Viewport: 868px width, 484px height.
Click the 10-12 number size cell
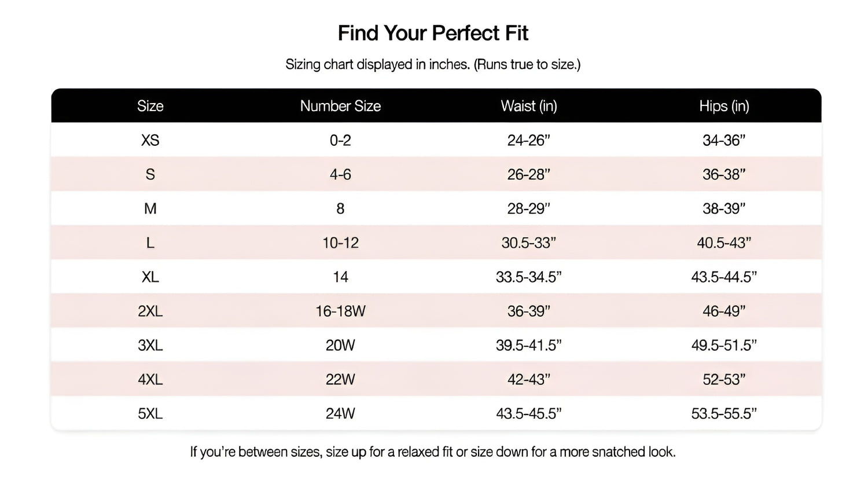pyautogui.click(x=340, y=243)
